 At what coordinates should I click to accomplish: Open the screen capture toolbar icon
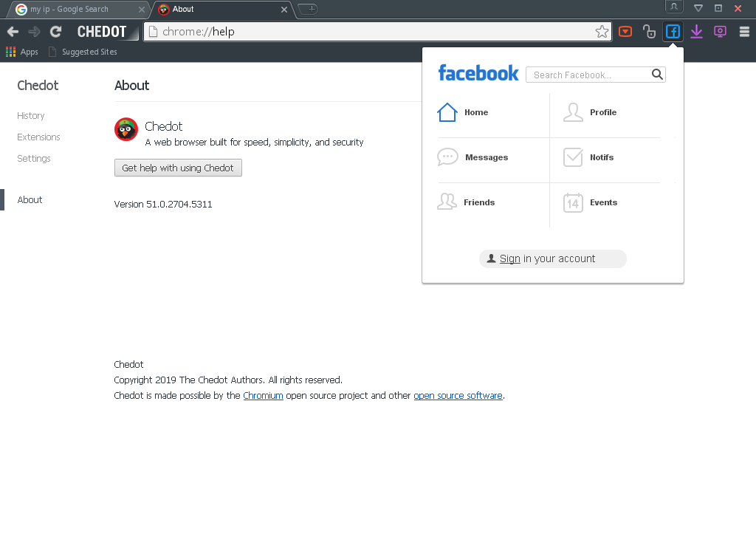(x=720, y=31)
